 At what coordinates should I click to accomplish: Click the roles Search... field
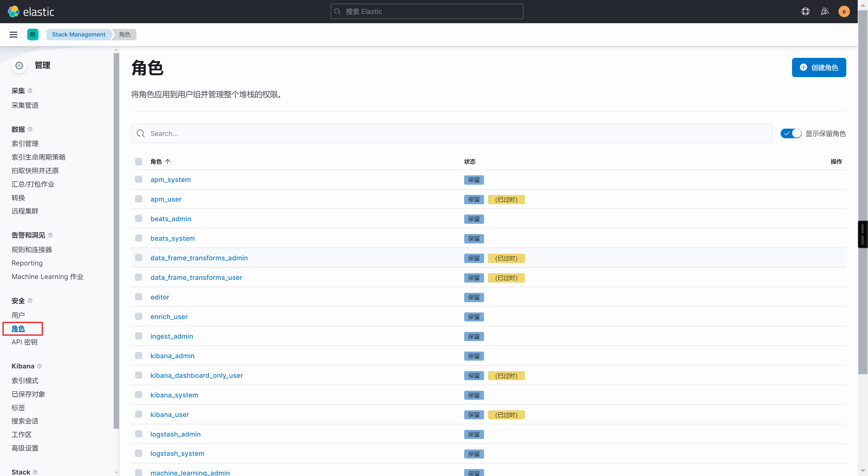[451, 134]
